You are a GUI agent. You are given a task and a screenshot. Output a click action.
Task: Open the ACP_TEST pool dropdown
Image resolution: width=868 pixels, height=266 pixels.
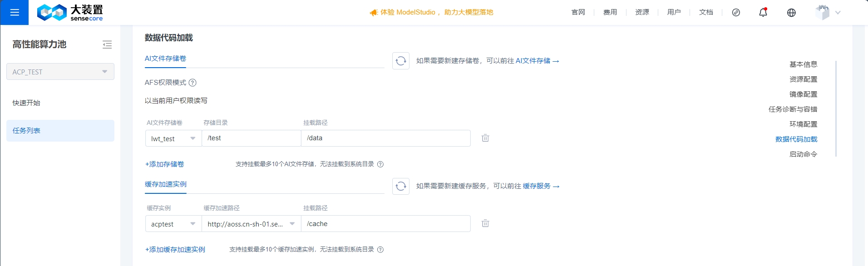point(60,72)
